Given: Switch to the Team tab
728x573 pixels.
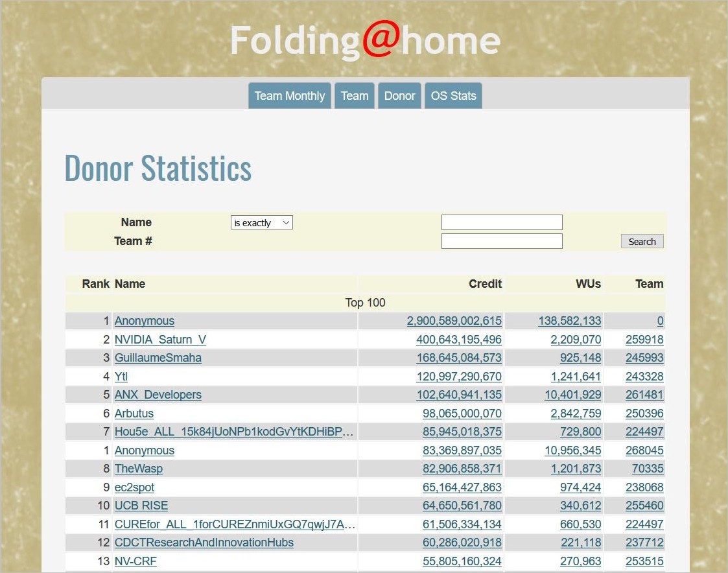Looking at the screenshot, I should coord(355,96).
